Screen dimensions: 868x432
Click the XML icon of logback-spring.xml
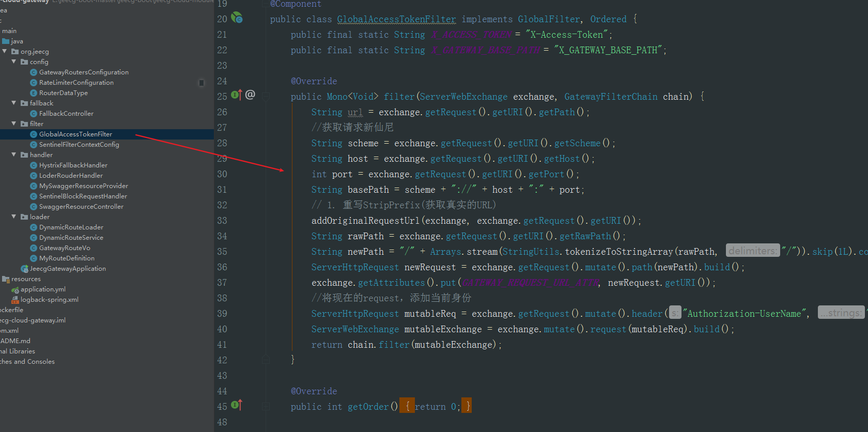point(15,300)
